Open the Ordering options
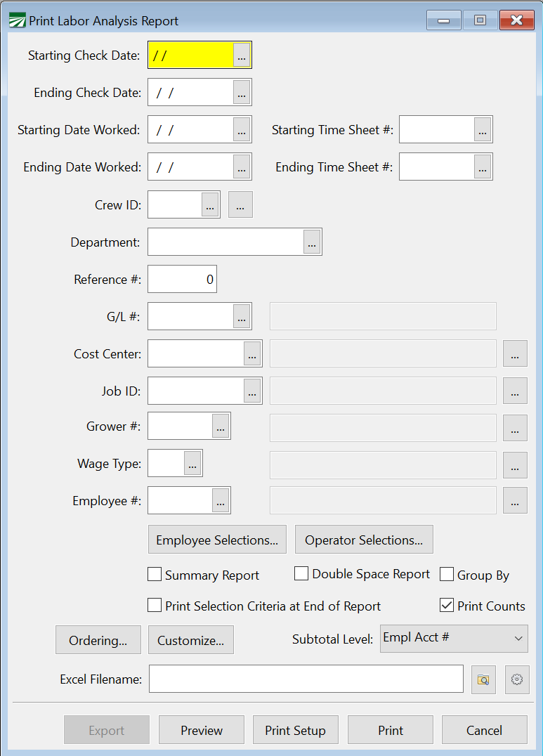 click(x=98, y=640)
